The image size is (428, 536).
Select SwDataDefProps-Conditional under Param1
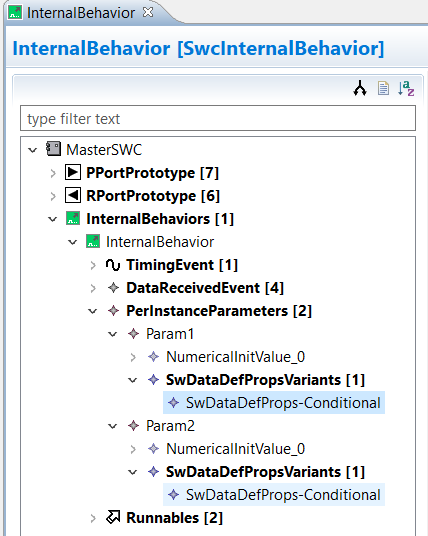pos(274,403)
